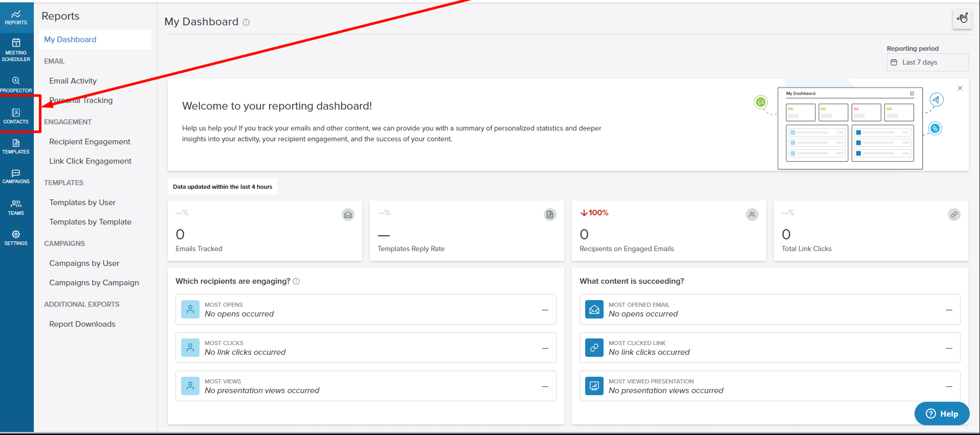This screenshot has height=435, width=980.
Task: Close the welcome banner
Action: pos(960,88)
